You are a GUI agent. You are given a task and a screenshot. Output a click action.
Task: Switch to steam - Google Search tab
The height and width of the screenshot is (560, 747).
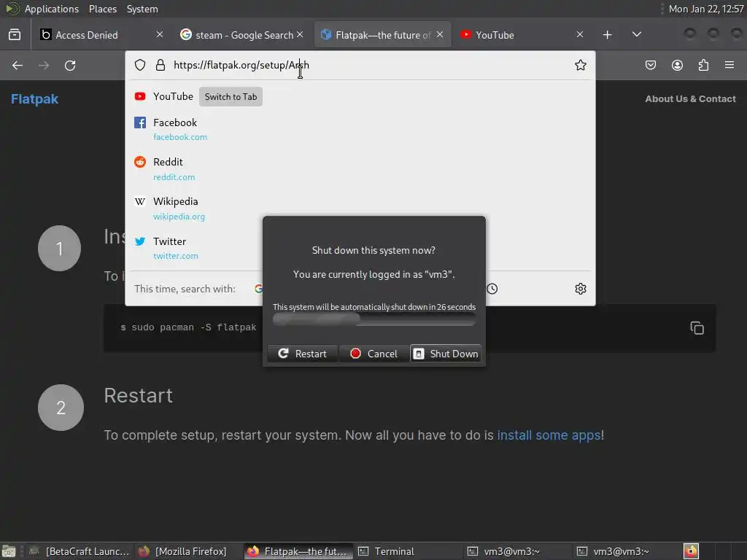click(241, 35)
